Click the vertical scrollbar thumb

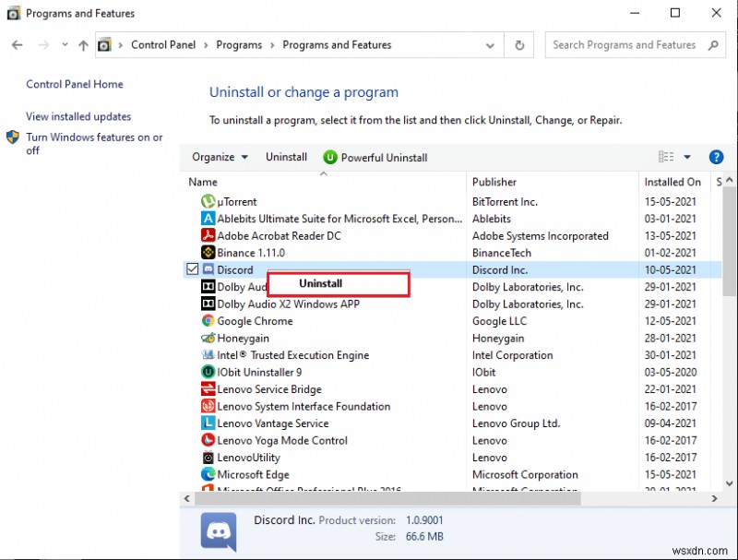coord(729,242)
